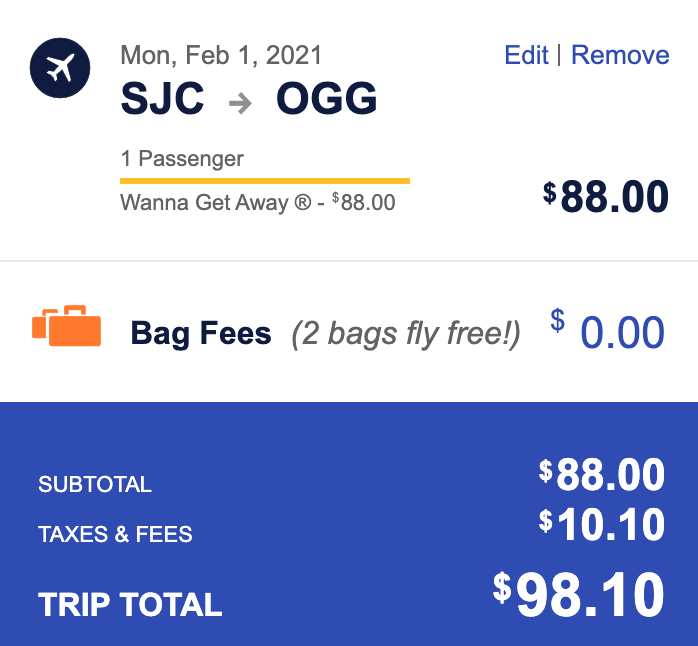The image size is (698, 646).
Task: Click the TRIP TOTAL label
Action: [130, 605]
